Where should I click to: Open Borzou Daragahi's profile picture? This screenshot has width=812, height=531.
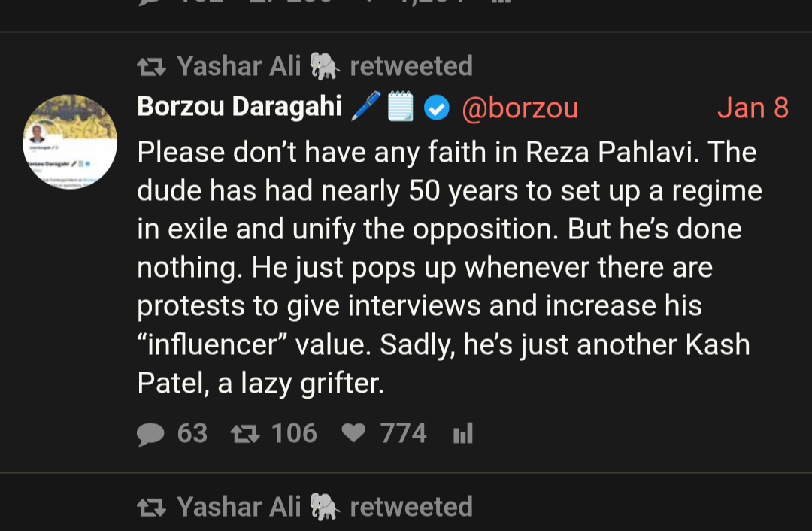[70, 141]
